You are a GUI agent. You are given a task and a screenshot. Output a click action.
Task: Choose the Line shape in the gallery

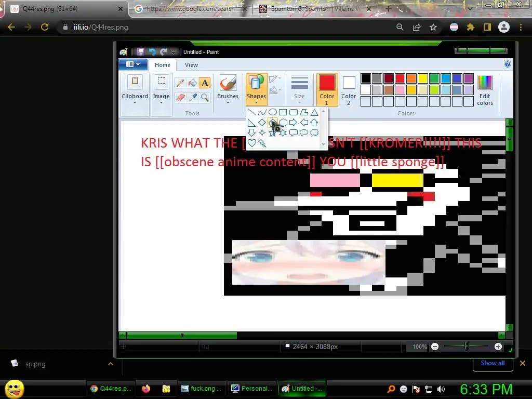tap(252, 112)
